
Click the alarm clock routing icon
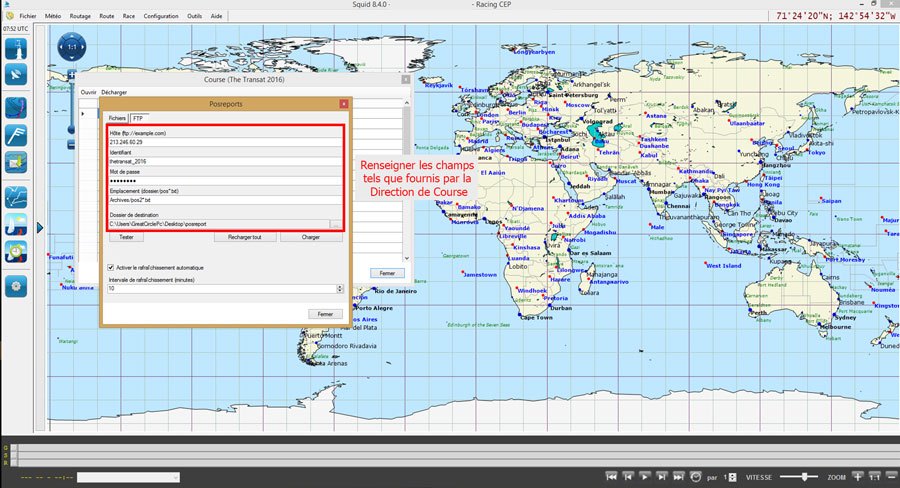(16, 251)
